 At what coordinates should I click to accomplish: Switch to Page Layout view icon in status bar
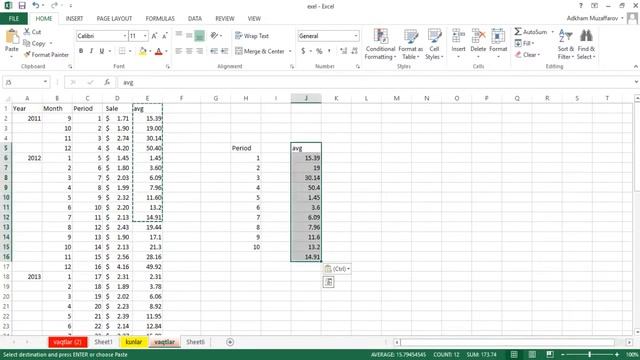[x=532, y=354]
